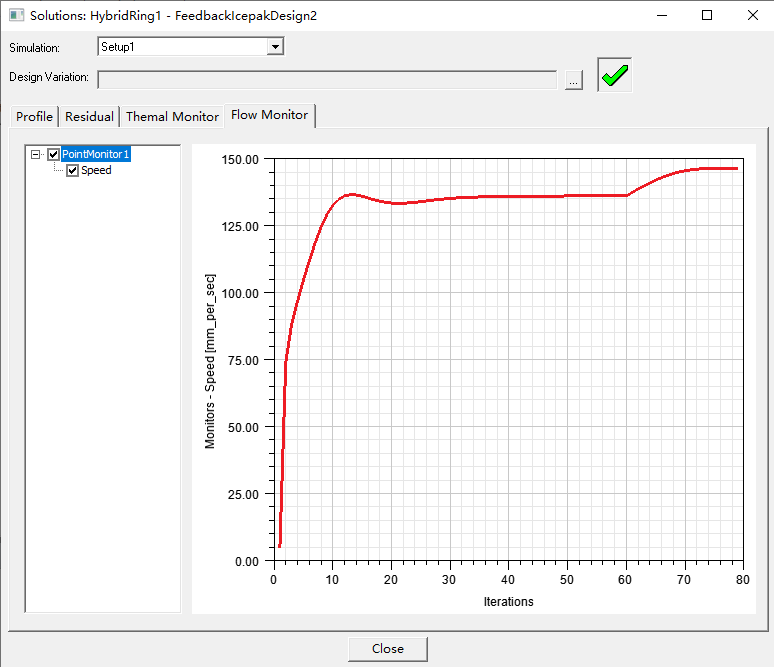Close the dialog using the title bar X
774x667 pixels.
tap(752, 15)
